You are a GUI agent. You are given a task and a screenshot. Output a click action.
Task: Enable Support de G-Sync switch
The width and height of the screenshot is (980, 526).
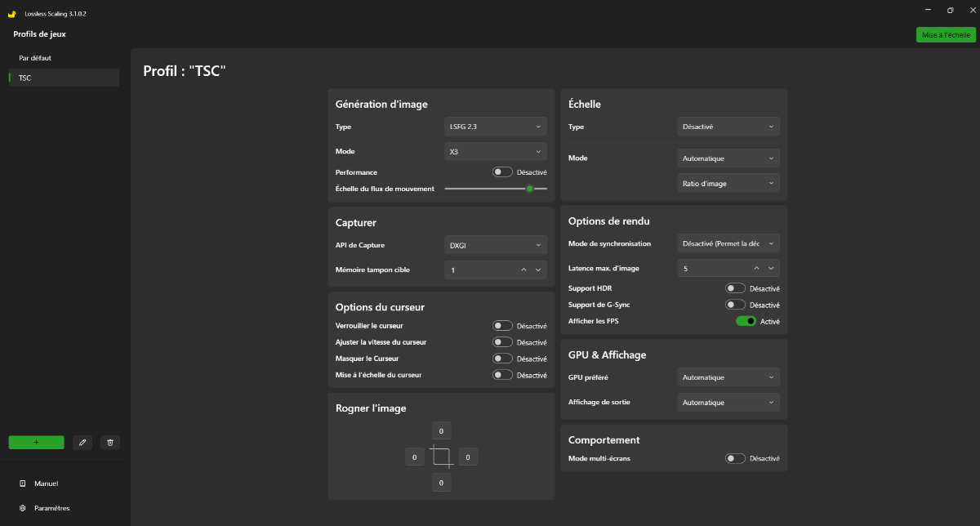[x=736, y=305]
